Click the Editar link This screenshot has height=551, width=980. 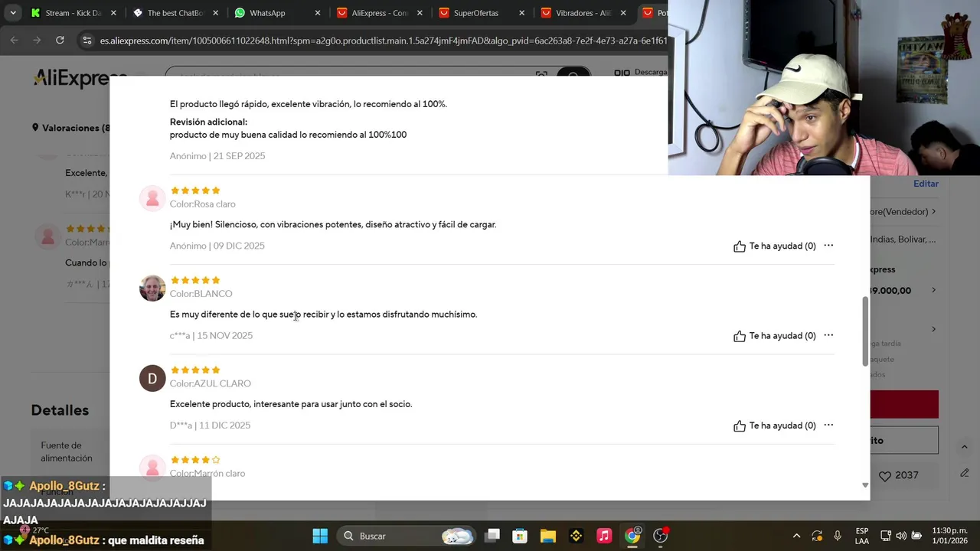tap(926, 184)
